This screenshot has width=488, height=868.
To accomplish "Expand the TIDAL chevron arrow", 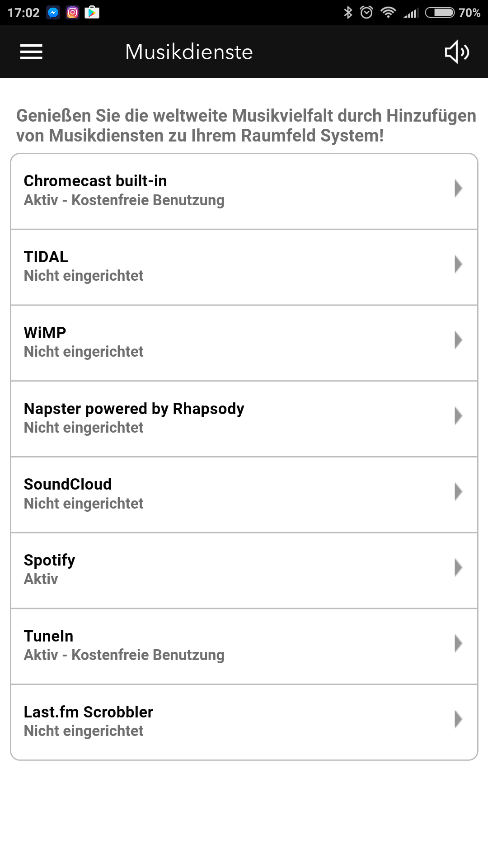I will click(458, 264).
